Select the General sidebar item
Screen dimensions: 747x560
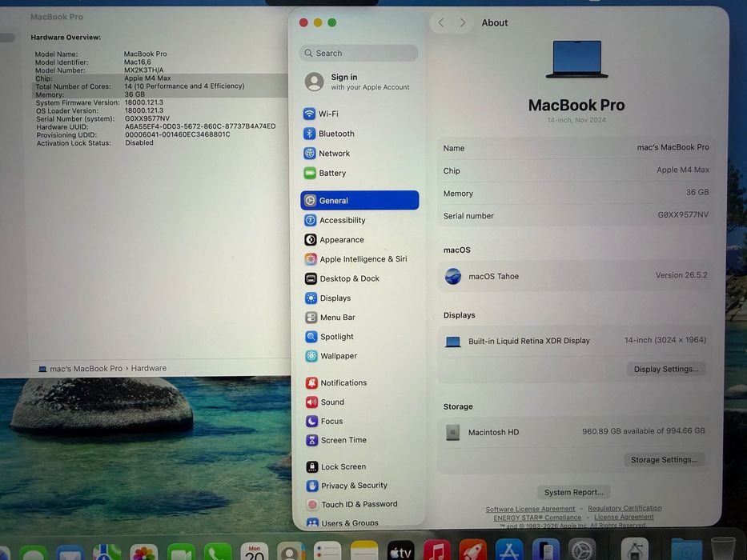click(359, 201)
